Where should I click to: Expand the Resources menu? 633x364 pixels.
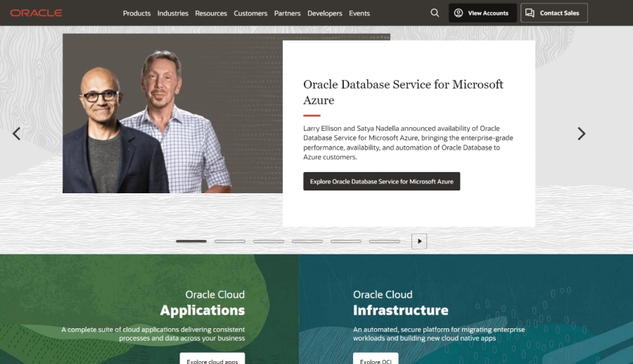[211, 13]
